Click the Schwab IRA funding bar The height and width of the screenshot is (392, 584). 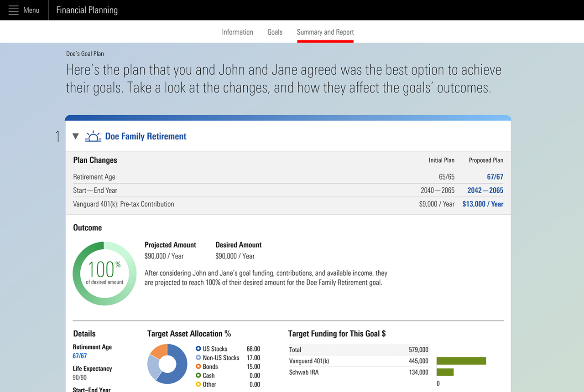tap(445, 372)
